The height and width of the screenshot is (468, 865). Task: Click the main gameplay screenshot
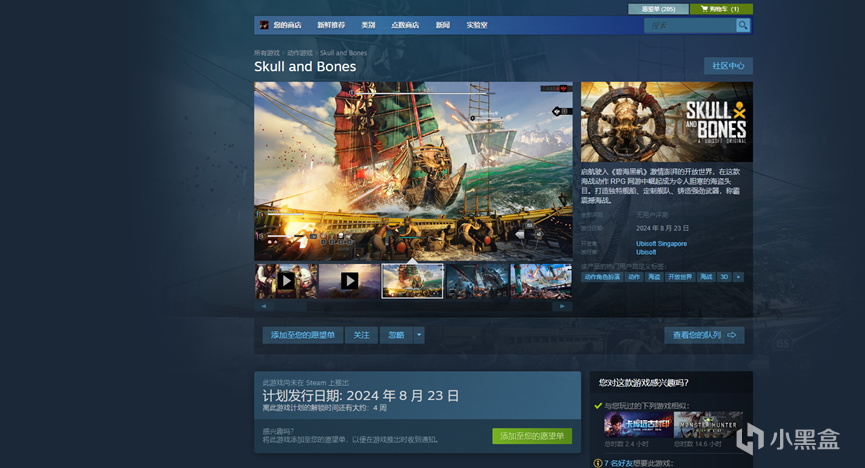pos(413,171)
